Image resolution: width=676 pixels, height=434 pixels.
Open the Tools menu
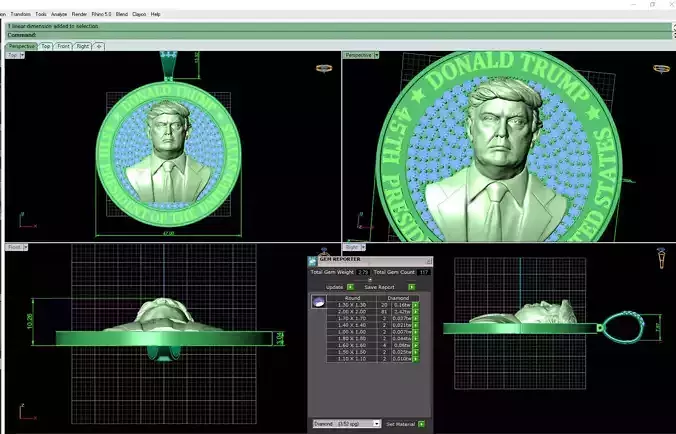[x=41, y=14]
